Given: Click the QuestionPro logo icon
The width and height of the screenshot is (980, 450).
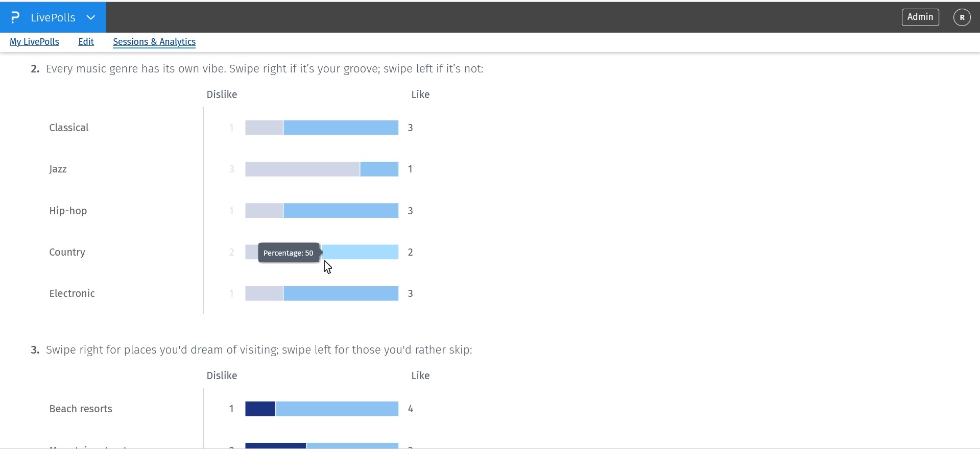Looking at the screenshot, I should [15, 17].
